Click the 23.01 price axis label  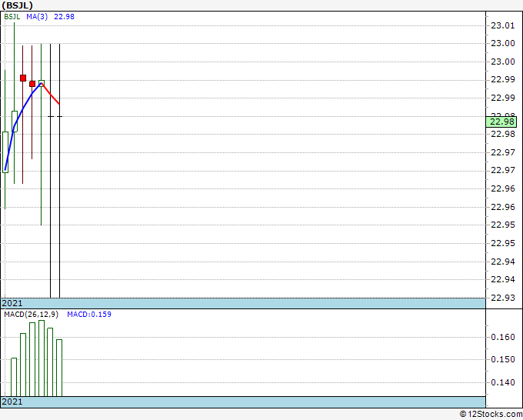503,25
